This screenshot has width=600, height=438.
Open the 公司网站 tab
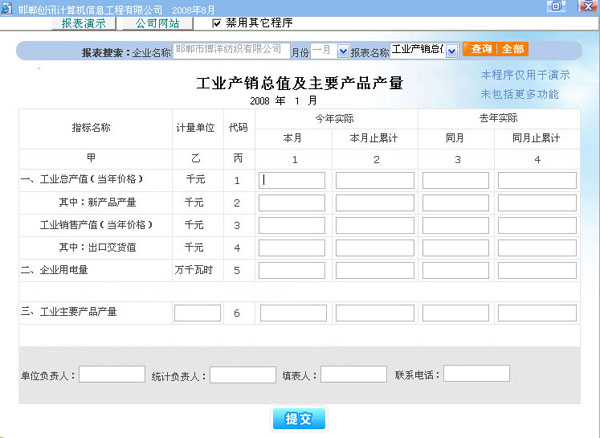[160, 22]
